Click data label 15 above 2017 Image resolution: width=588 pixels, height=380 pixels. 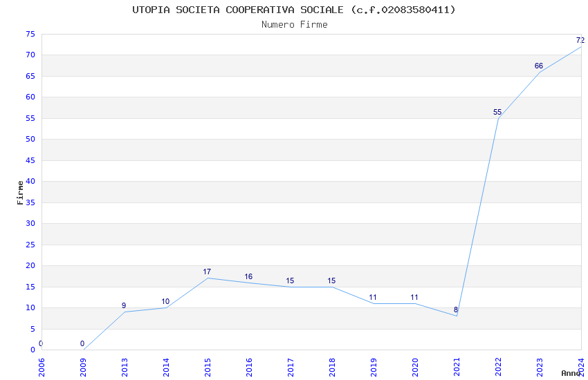pyautogui.click(x=290, y=281)
